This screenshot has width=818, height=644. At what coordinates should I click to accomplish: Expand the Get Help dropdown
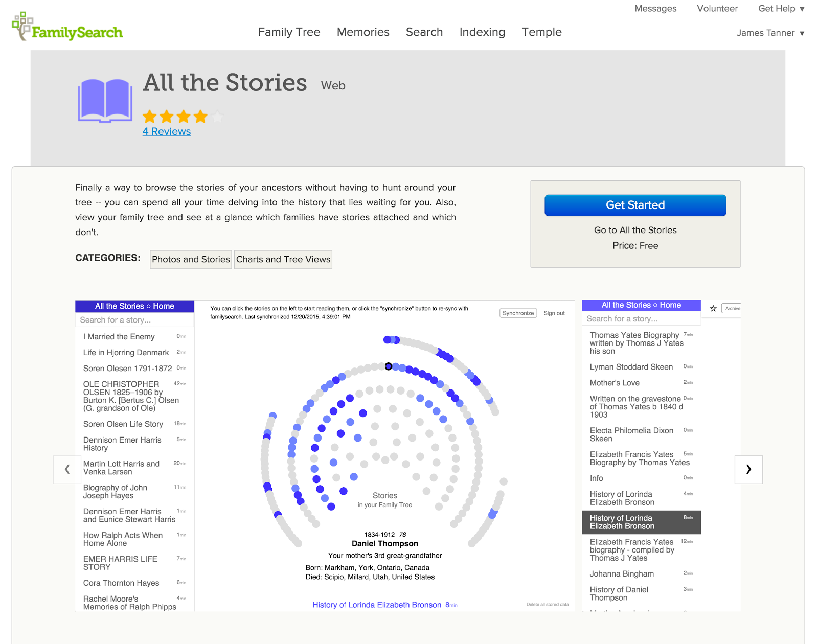pos(781,9)
